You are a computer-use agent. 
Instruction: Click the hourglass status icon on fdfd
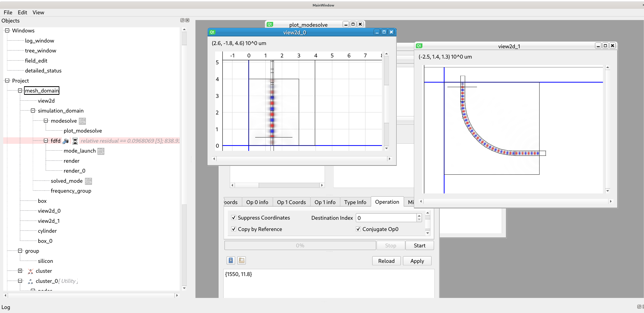(x=75, y=141)
